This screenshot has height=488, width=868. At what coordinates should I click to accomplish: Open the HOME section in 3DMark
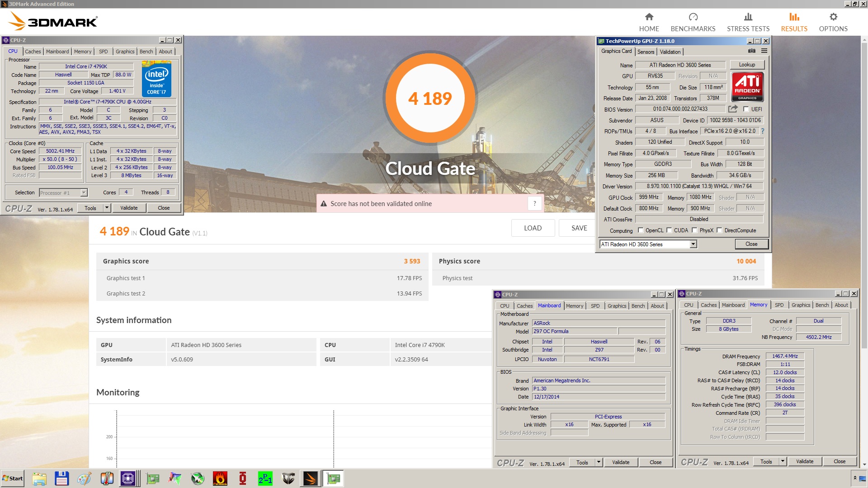click(x=649, y=22)
